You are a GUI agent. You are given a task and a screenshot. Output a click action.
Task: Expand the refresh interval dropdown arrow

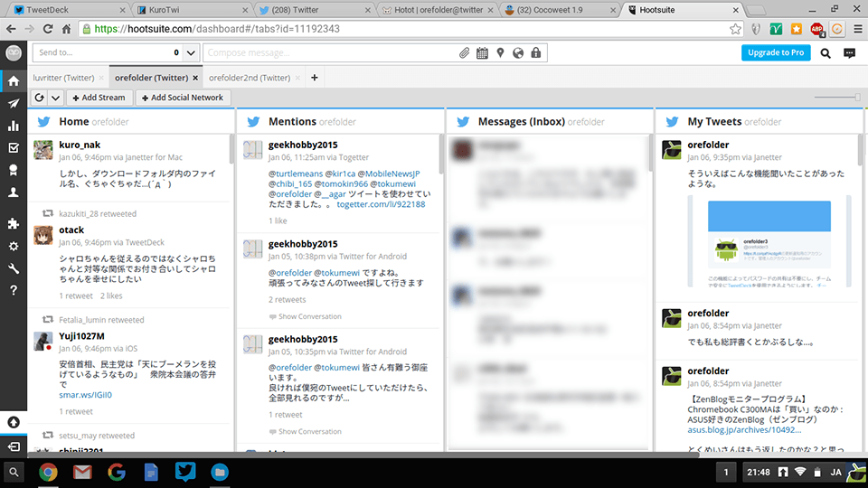[x=55, y=98]
